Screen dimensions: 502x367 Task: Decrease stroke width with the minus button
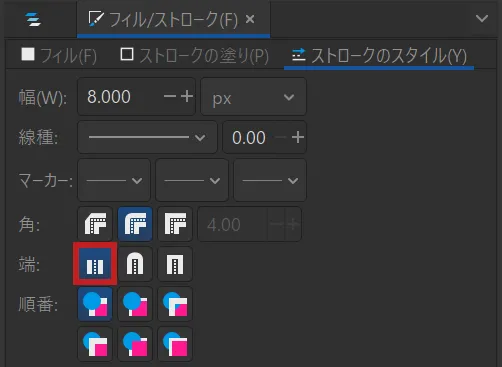tap(170, 97)
